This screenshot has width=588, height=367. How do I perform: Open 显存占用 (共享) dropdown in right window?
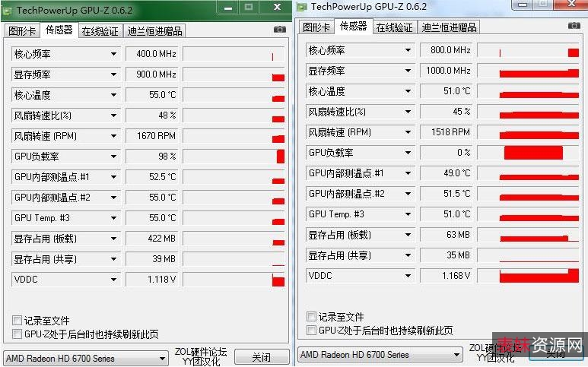pos(360,255)
